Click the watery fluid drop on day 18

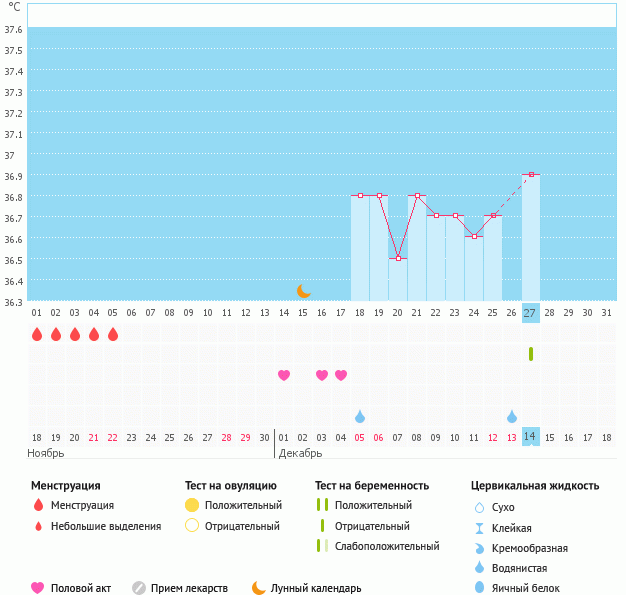click(360, 416)
